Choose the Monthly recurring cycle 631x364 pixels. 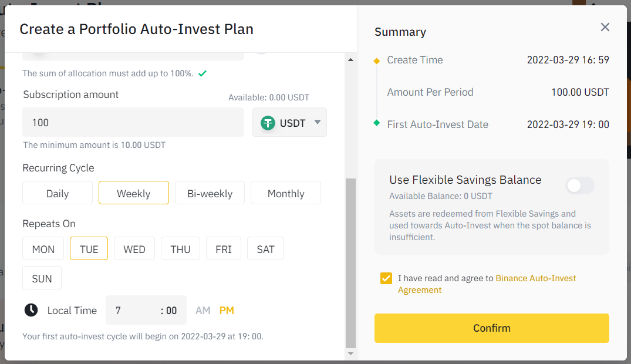[286, 193]
